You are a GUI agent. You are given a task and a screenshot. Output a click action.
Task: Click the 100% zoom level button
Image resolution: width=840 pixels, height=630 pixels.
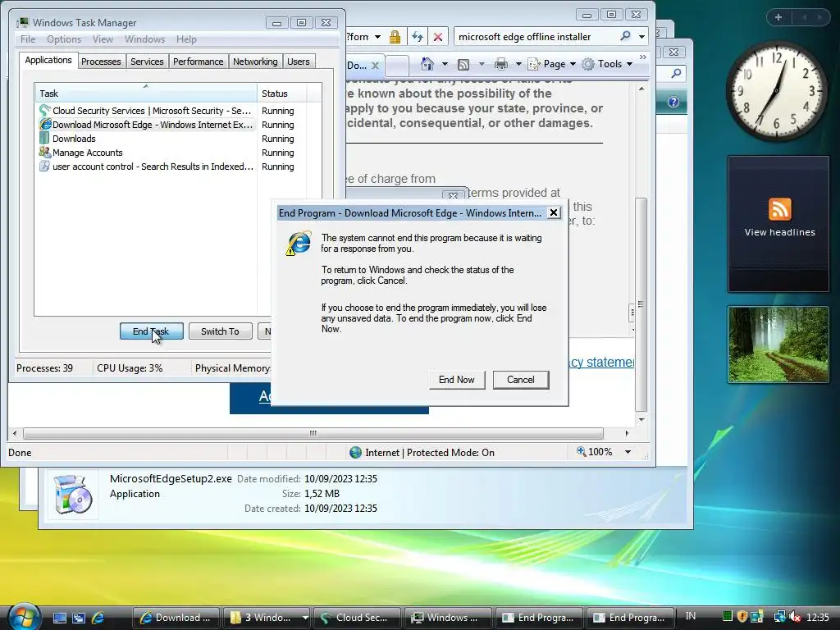click(x=596, y=452)
